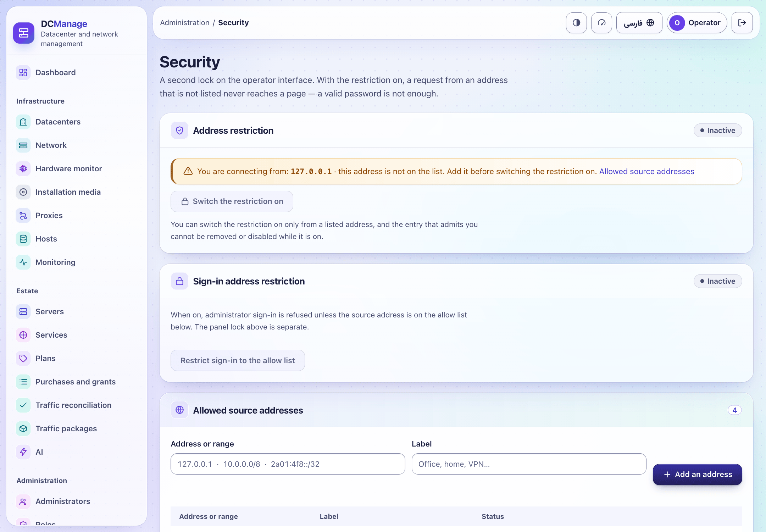Click the allowed addresses count badge 4

coord(735,410)
